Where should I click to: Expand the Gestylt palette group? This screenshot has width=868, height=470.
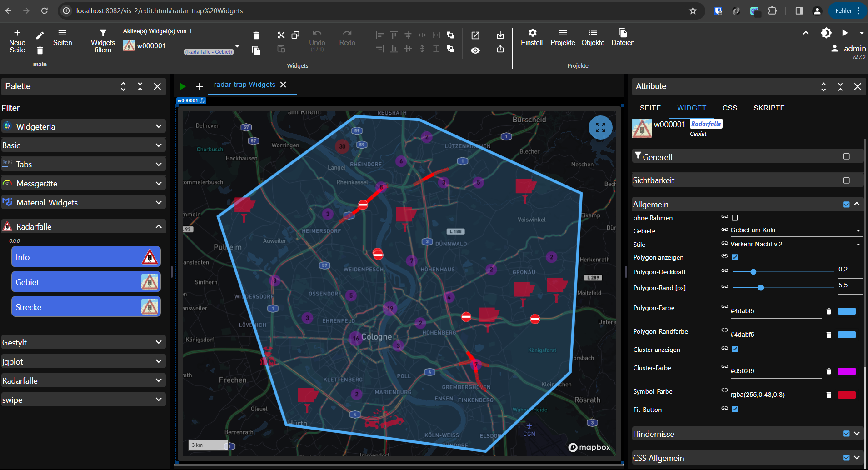[x=83, y=342]
